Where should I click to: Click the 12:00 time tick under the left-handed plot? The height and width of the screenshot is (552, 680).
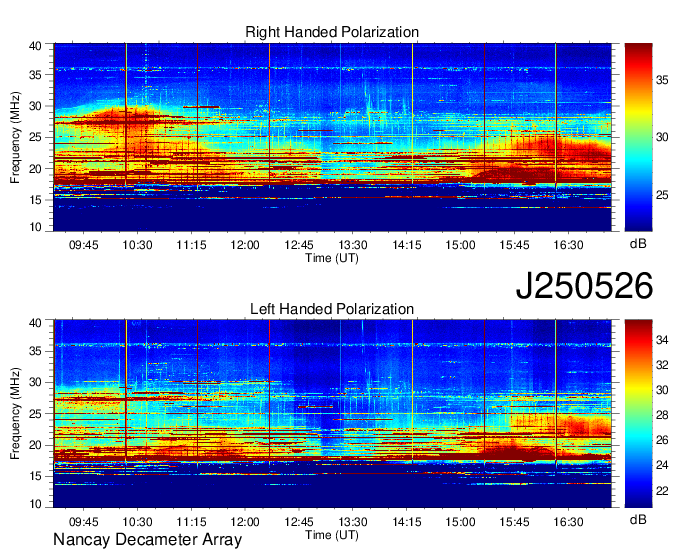245,521
